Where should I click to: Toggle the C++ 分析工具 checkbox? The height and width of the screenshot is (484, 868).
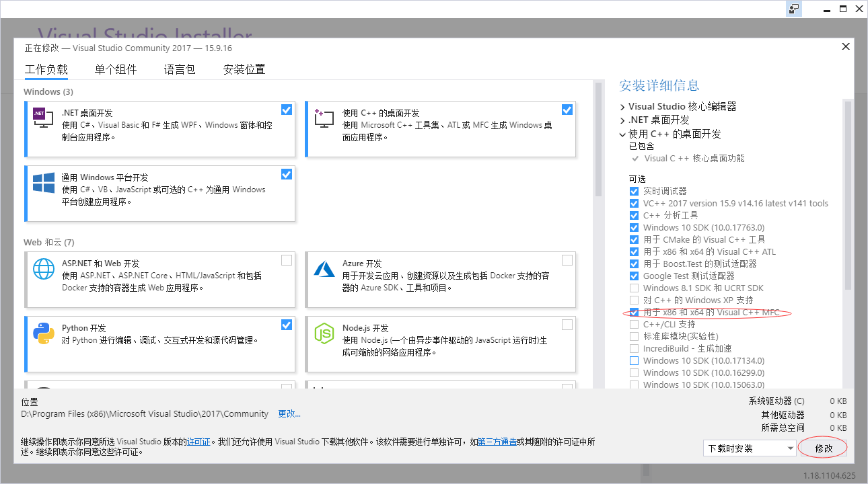634,216
